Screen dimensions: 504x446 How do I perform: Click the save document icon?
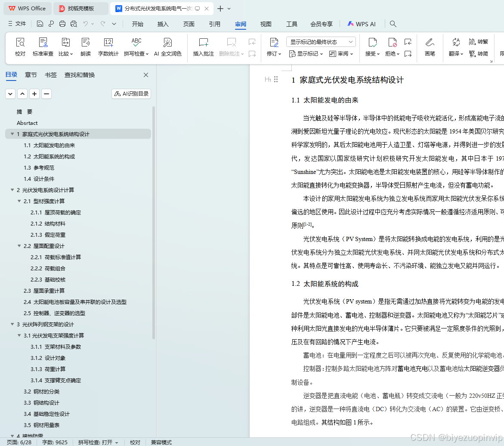point(40,24)
